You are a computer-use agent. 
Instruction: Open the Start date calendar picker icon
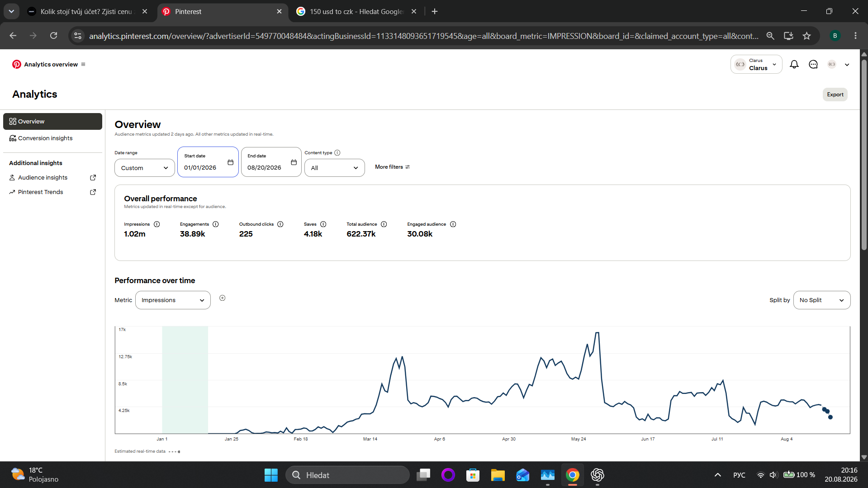click(x=230, y=162)
